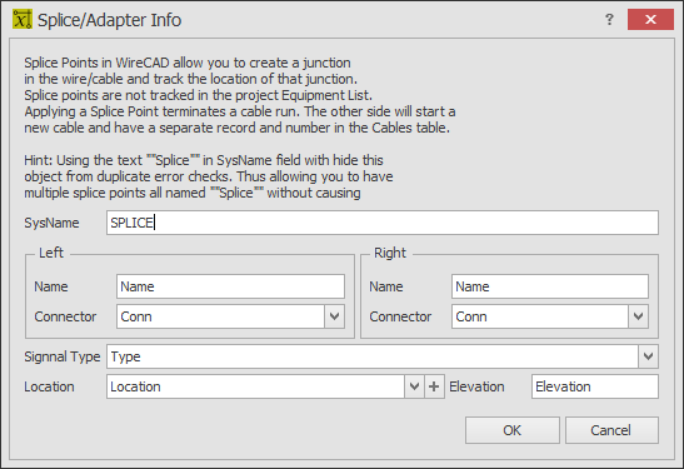Open the Location dropdown arrow
684x469 pixels.
pyautogui.click(x=414, y=387)
